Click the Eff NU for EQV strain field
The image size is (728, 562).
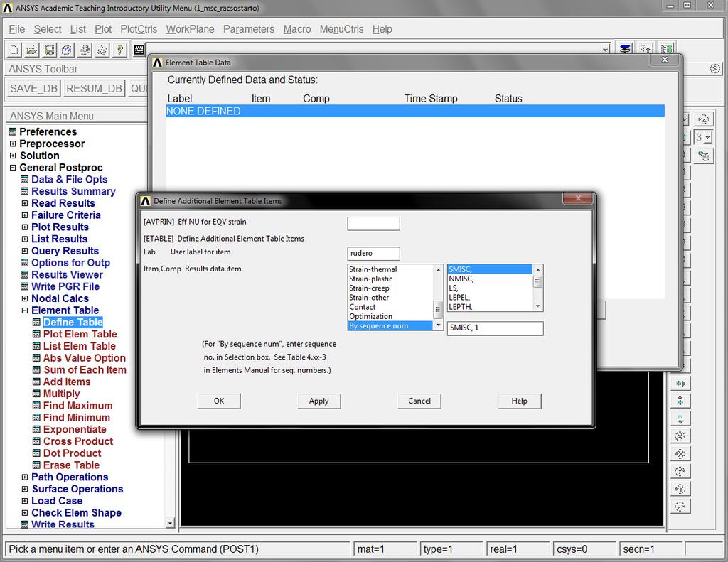pos(373,224)
